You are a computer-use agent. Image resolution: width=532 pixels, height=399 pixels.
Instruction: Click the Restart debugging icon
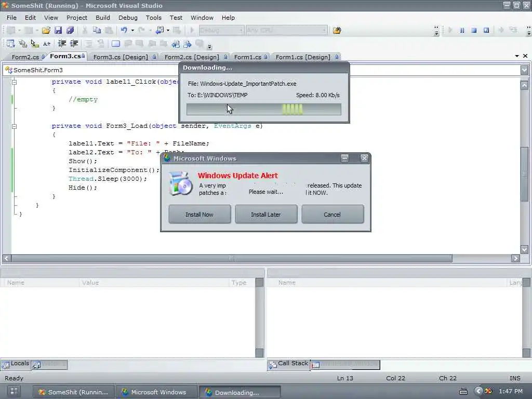coord(486,30)
